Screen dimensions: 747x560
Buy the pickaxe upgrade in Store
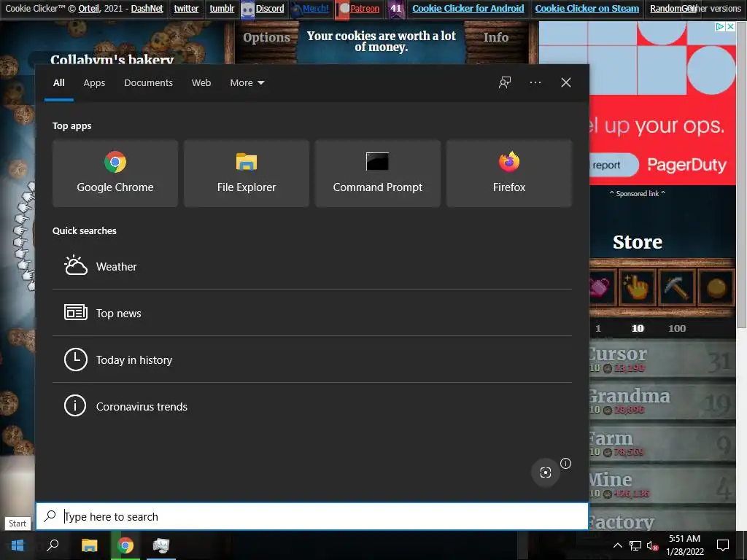676,287
